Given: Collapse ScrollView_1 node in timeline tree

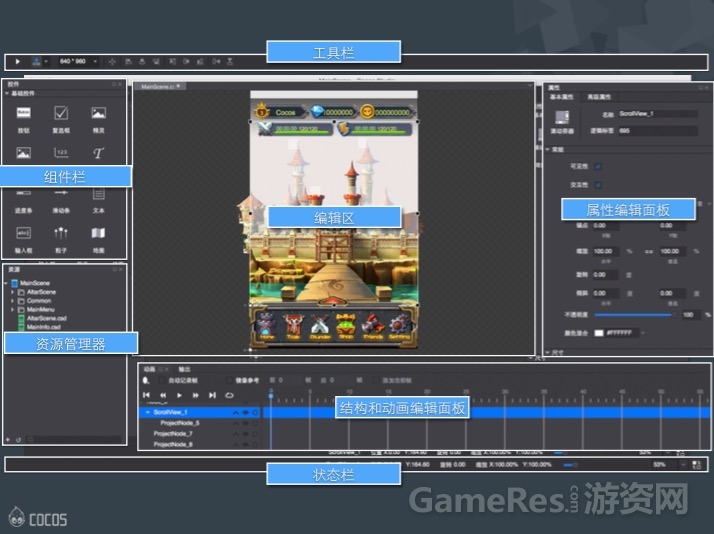Looking at the screenshot, I should (x=148, y=412).
